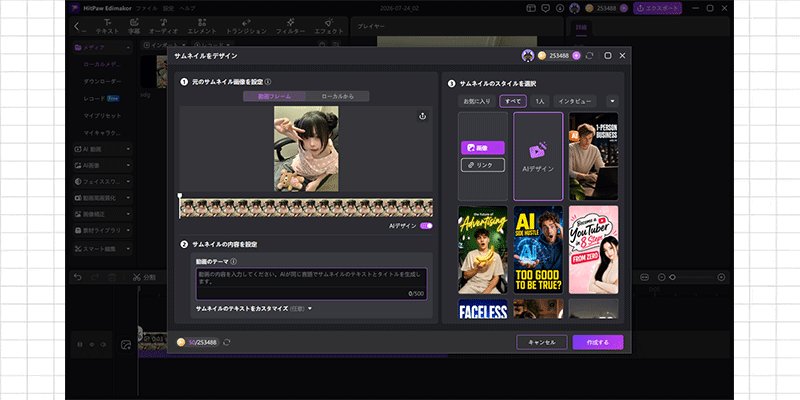Open the フィルター filters tool
This screenshot has width=800, height=400.
click(290, 26)
